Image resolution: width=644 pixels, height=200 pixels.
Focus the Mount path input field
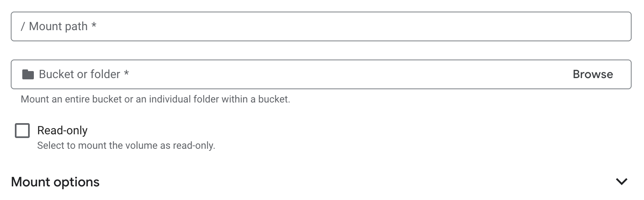coord(320,26)
